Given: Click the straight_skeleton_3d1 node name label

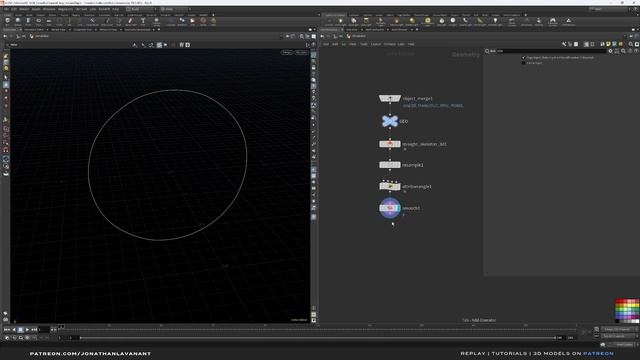Looking at the screenshot, I should (x=424, y=144).
